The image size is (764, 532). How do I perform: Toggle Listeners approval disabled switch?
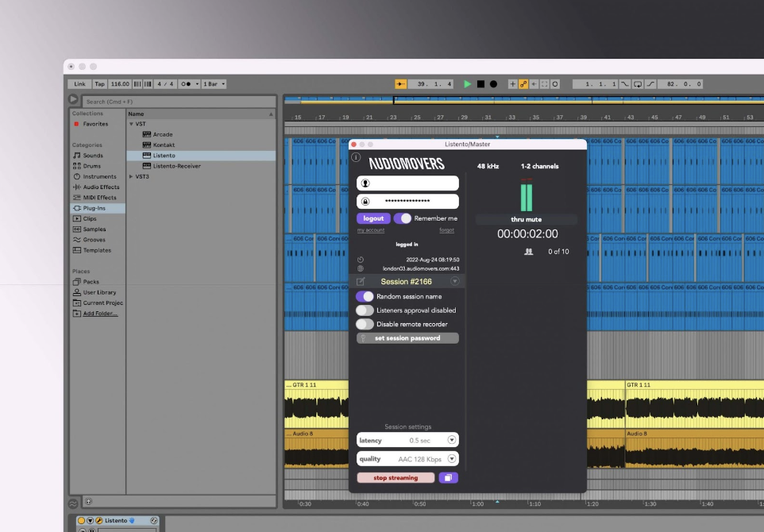[x=365, y=310]
